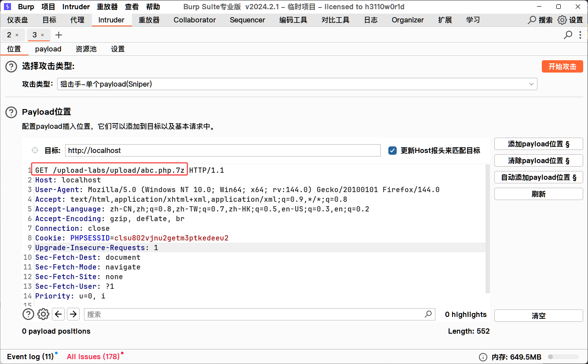588x364 pixels.
Task: Open the 查看 menu
Action: coord(132,7)
